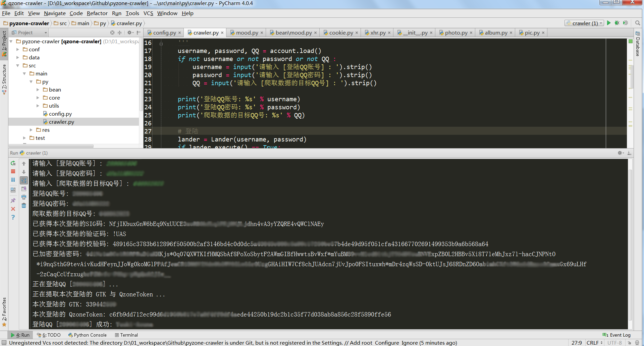Image resolution: width=644 pixels, height=346 pixels.
Task: Run crawler with coverage
Action: click(x=626, y=23)
